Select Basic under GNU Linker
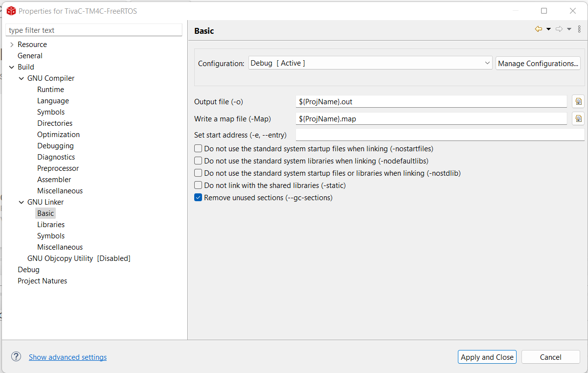Viewport: 588px width, 373px height. (45, 213)
